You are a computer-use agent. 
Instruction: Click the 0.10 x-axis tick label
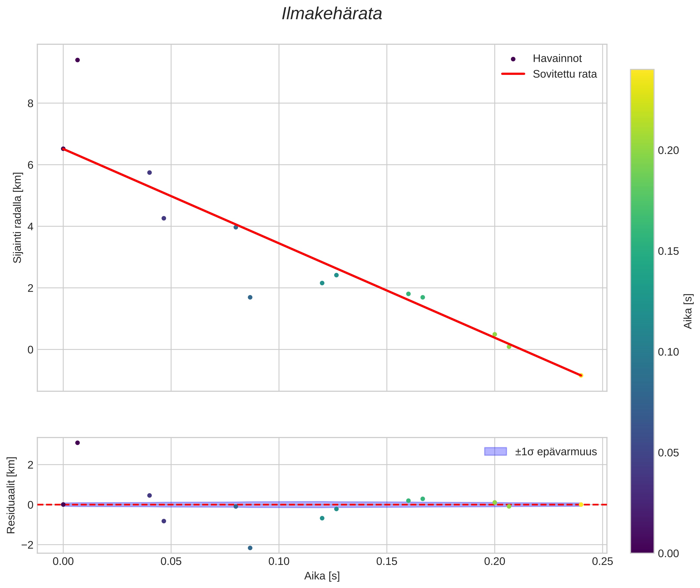[279, 562]
